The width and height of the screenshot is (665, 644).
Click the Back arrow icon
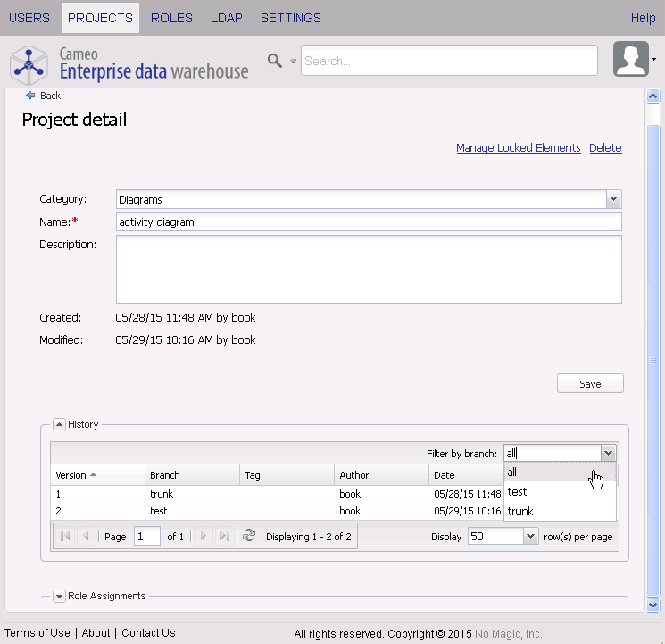click(x=30, y=96)
